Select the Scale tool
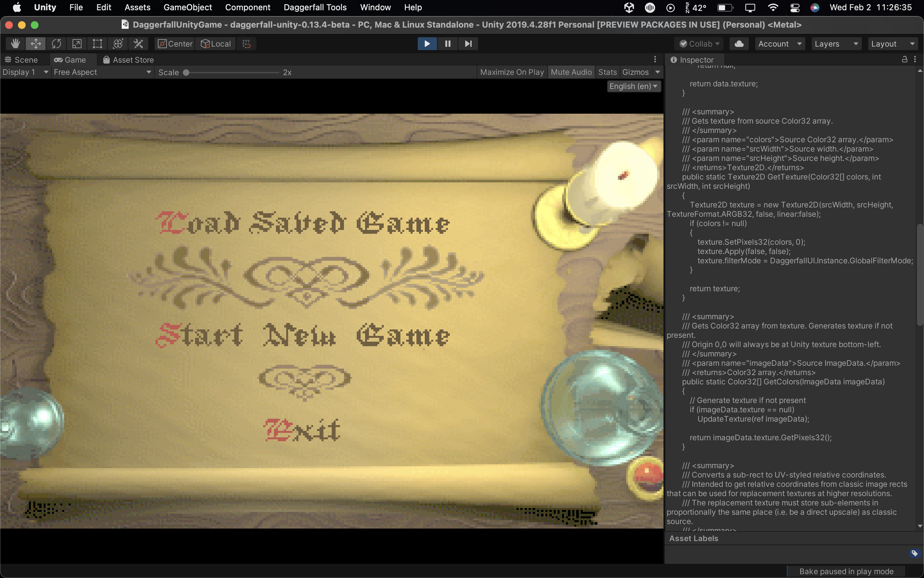924x578 pixels. (77, 44)
